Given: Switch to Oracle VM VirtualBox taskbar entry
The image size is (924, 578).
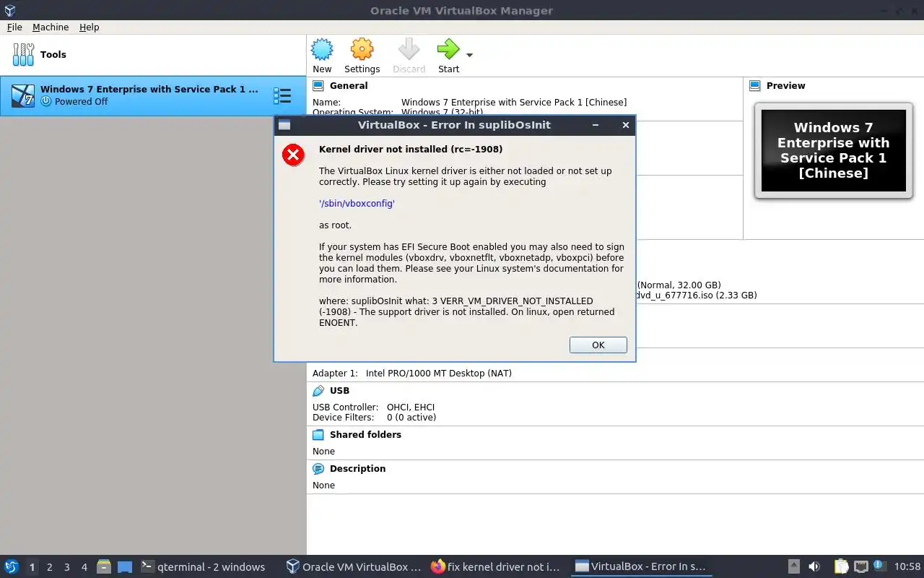Looking at the screenshot, I should tap(354, 567).
